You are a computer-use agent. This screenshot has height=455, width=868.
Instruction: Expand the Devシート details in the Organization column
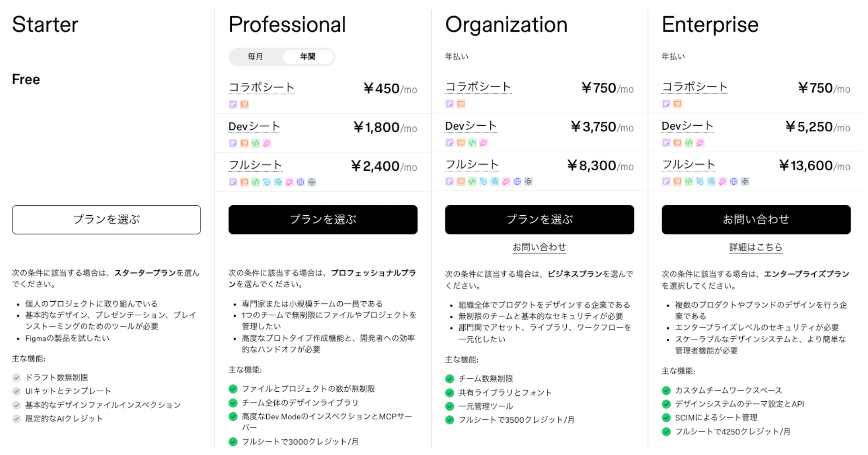(471, 126)
